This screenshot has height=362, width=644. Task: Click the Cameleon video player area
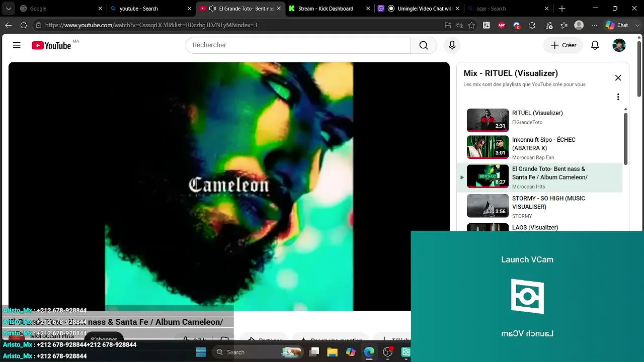coord(229,186)
